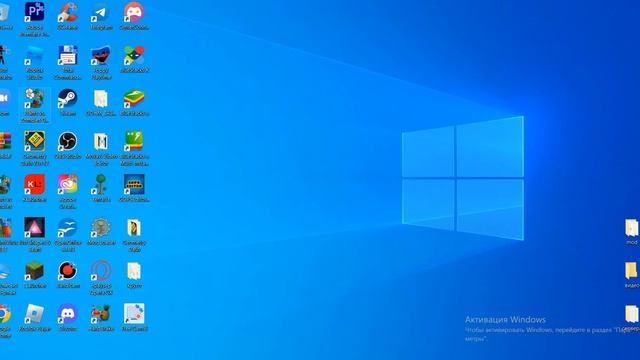Image resolution: width=640 pixels, height=360 pixels.
Task: Launch BlueStacks Multi-Instance Manager green icon
Action: pyautogui.click(x=134, y=141)
